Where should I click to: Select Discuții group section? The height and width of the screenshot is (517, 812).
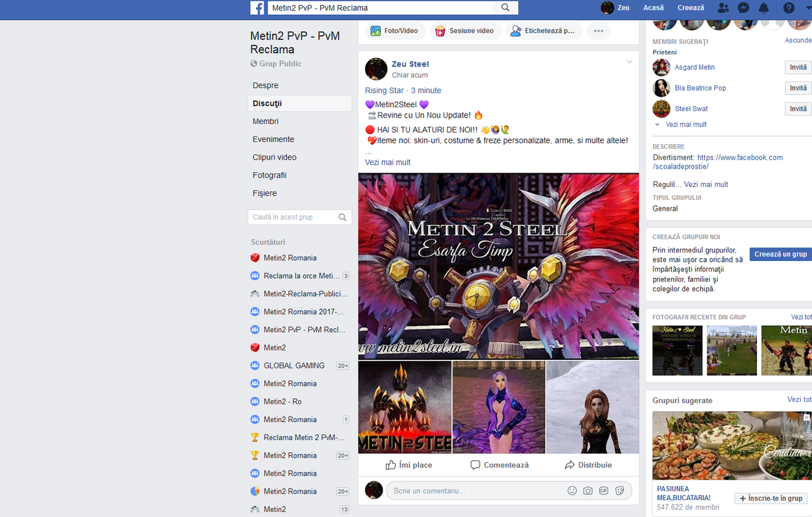coord(299,103)
